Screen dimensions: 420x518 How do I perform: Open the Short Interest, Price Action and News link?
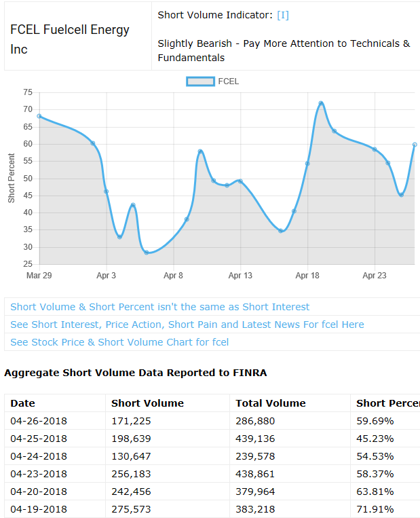pos(187,325)
